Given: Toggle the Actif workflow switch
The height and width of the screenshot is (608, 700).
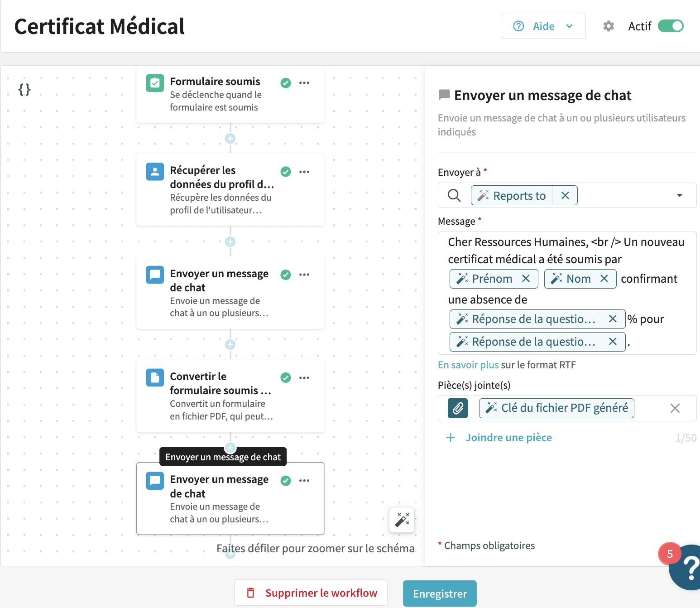Looking at the screenshot, I should [x=670, y=26].
